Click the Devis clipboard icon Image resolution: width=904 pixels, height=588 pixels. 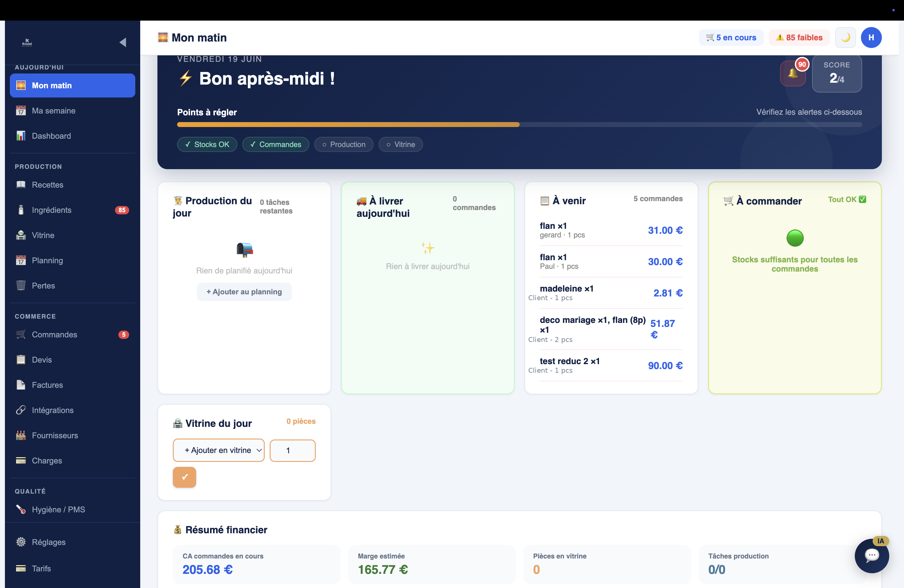click(21, 360)
